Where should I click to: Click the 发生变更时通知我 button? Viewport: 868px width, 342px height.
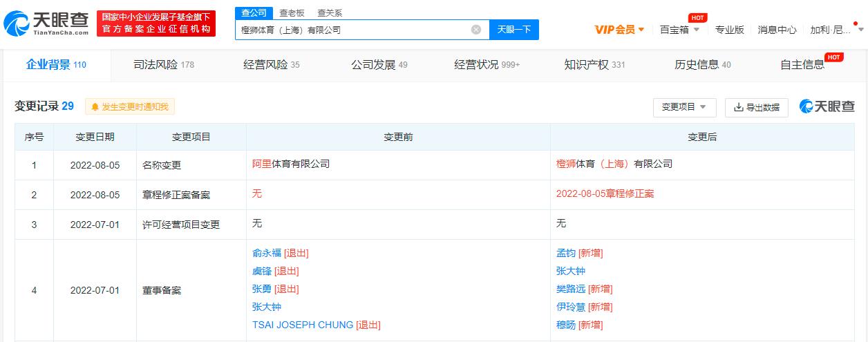(x=130, y=107)
